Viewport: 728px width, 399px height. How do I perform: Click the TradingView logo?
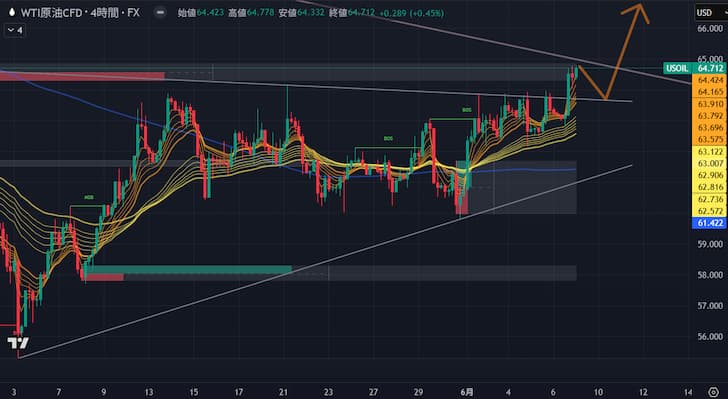(x=18, y=343)
